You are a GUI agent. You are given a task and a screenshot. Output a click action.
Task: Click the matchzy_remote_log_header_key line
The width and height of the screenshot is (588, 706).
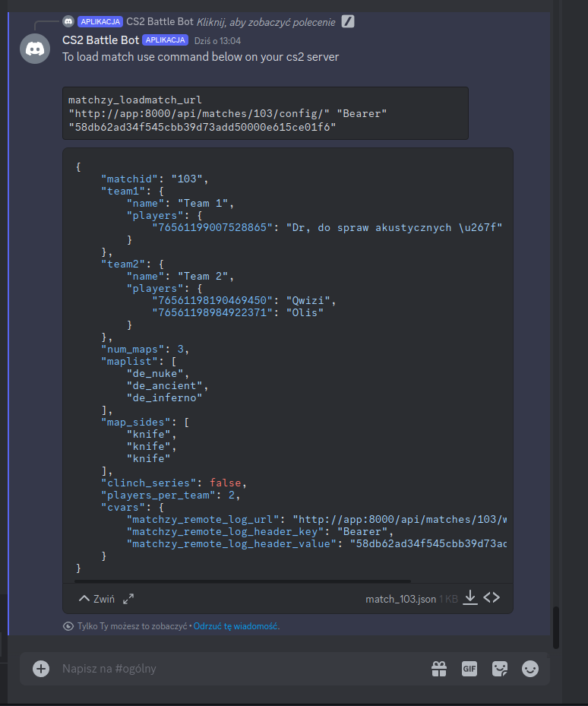(260, 532)
